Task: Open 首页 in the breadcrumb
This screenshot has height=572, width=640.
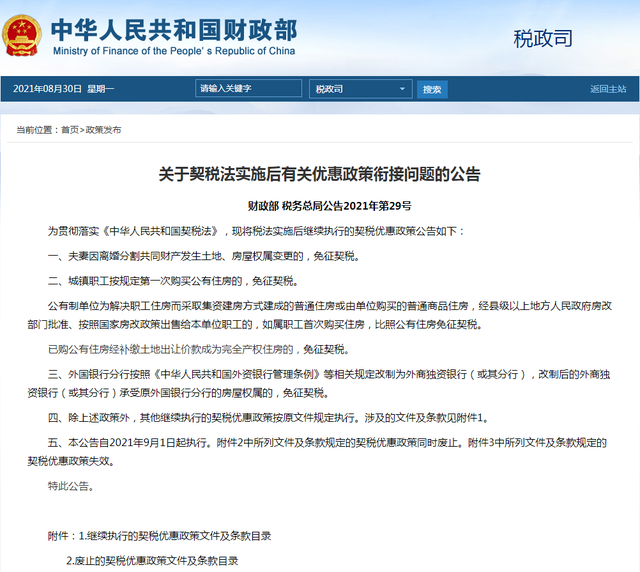Action: (69, 130)
